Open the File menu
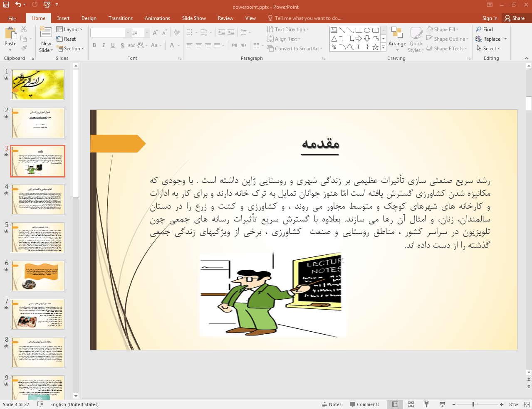 pos(12,18)
